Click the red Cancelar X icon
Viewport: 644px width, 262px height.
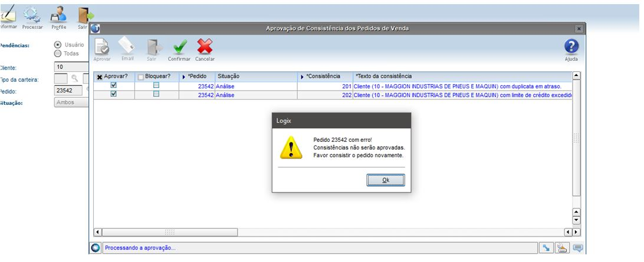tap(205, 47)
